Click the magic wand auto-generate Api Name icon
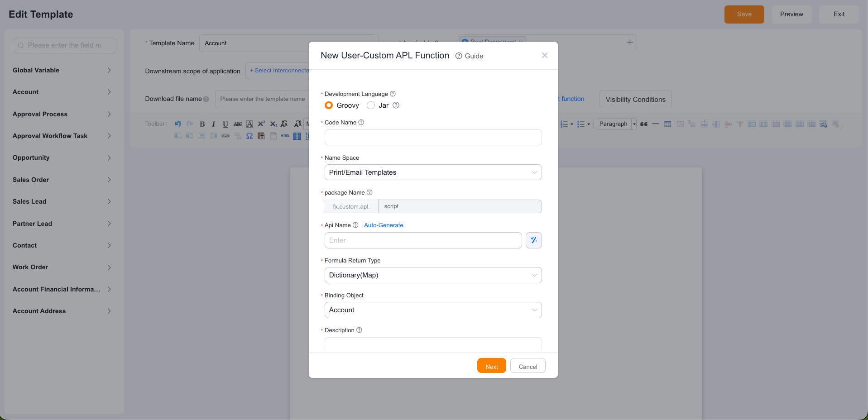Screen dimensions: 868x420 pyautogui.click(x=534, y=240)
